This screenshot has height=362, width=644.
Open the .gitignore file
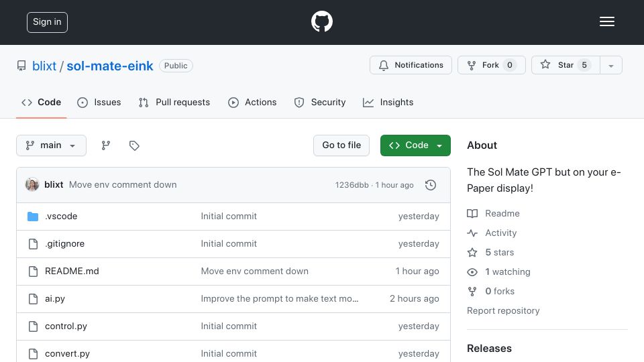(65, 244)
